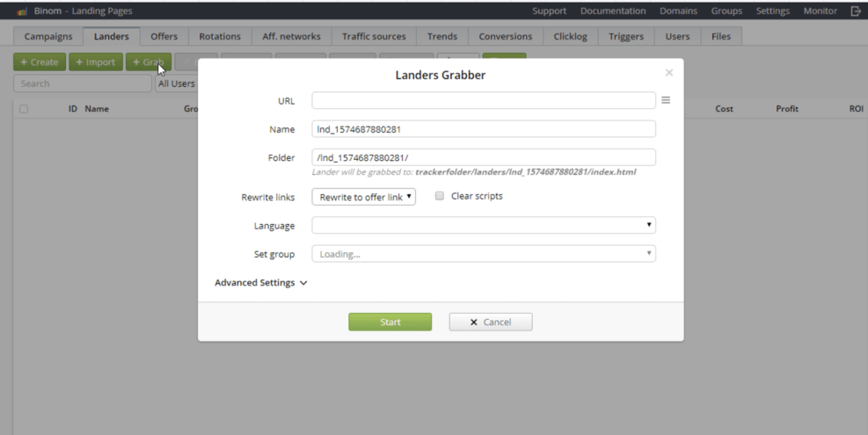Image resolution: width=868 pixels, height=435 pixels.
Task: Close the Landers Grabber dialog with X
Action: tap(668, 73)
